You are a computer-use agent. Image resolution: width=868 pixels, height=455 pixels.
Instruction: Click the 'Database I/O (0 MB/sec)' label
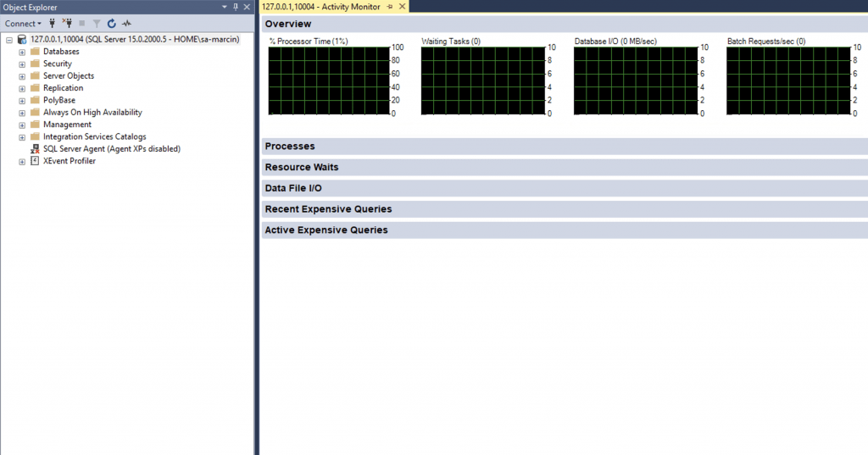pyautogui.click(x=615, y=41)
